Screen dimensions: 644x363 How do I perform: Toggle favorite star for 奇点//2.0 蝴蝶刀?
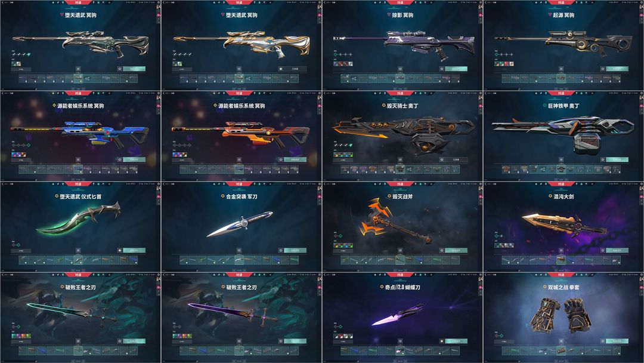pos(441,341)
